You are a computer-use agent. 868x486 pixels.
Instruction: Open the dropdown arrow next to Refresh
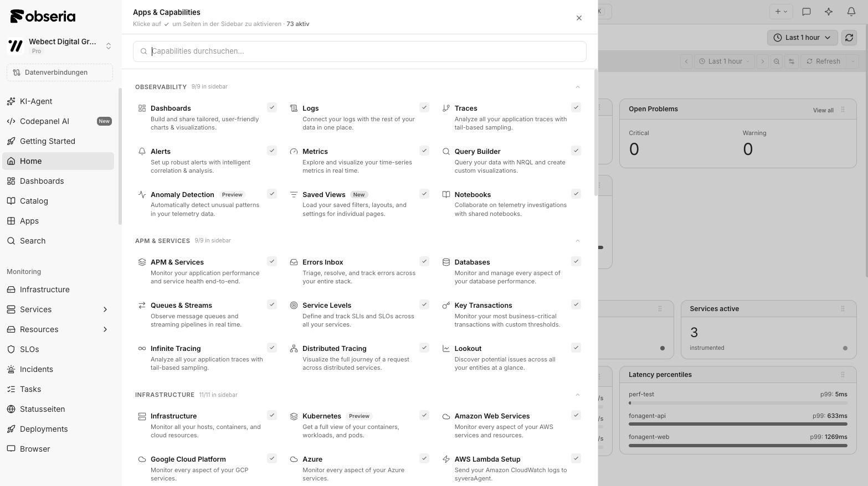pyautogui.click(x=853, y=61)
